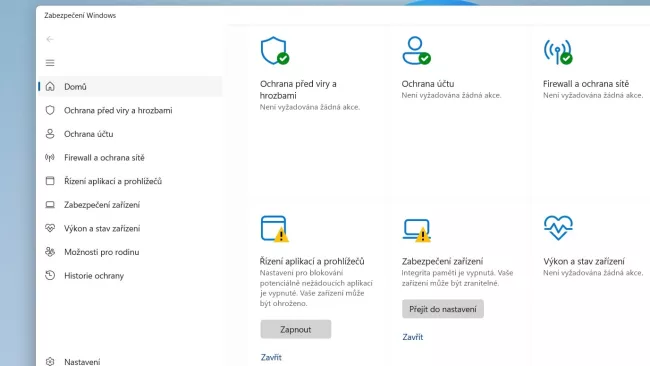Click the large firewall antenna icon

(558, 52)
